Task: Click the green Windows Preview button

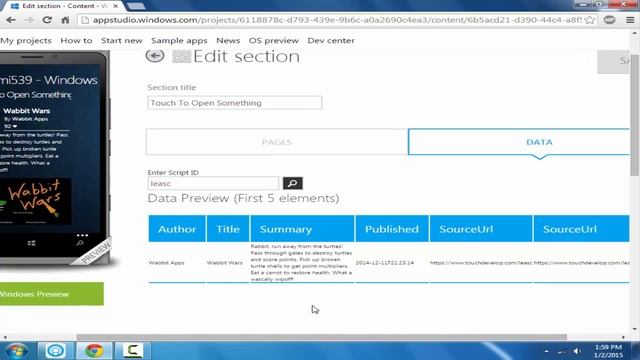Action: (51, 294)
